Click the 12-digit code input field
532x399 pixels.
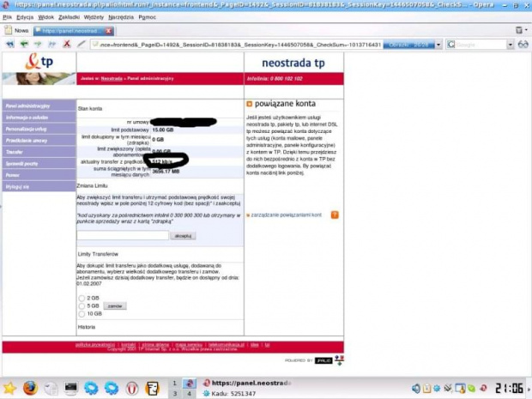click(123, 235)
